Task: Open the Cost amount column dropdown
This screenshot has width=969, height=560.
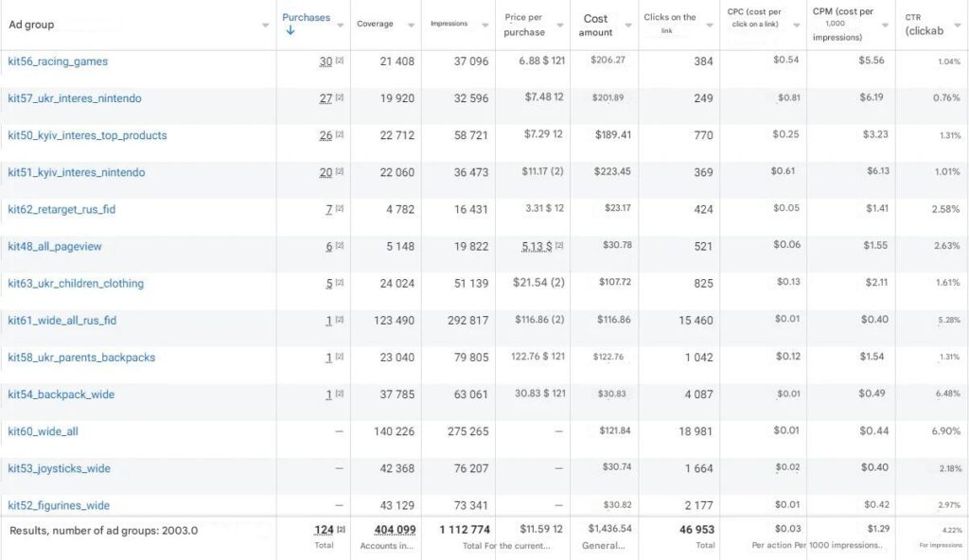Action: (x=627, y=26)
